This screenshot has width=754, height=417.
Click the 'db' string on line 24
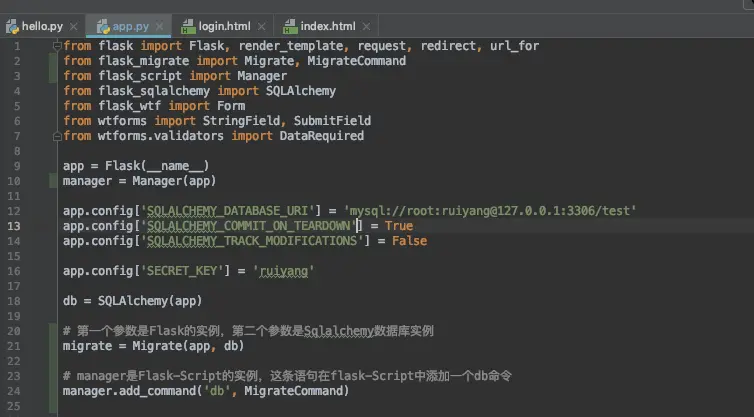[x=217, y=391]
